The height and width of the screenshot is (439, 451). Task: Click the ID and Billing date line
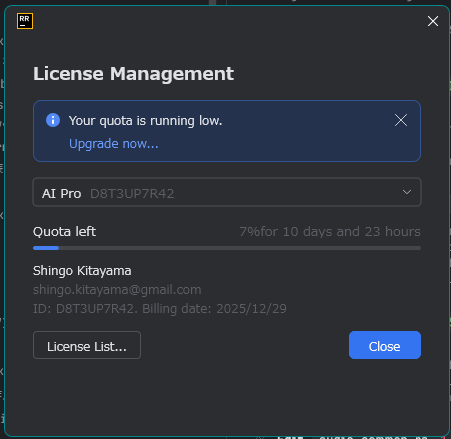click(x=160, y=309)
